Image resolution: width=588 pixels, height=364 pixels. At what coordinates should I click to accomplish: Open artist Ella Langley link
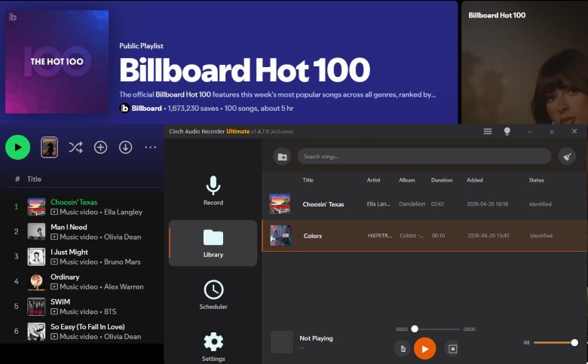pyautogui.click(x=124, y=213)
